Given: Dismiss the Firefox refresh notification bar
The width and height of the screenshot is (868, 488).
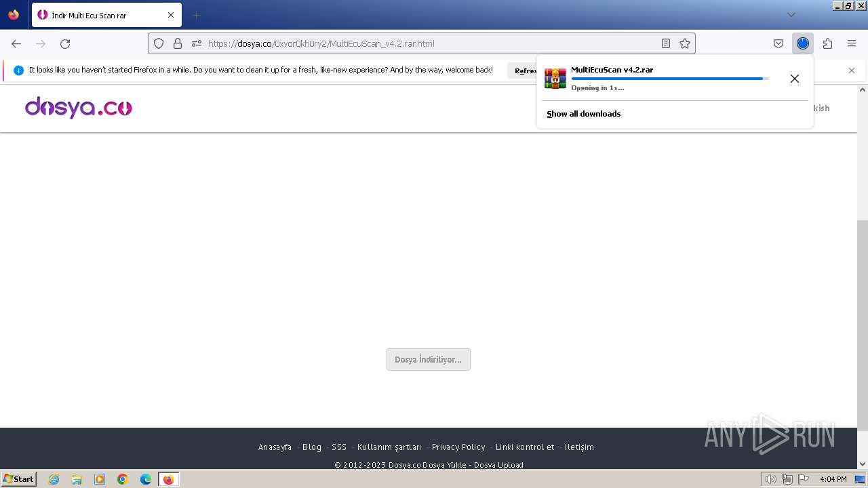Looking at the screenshot, I should pos(852,70).
